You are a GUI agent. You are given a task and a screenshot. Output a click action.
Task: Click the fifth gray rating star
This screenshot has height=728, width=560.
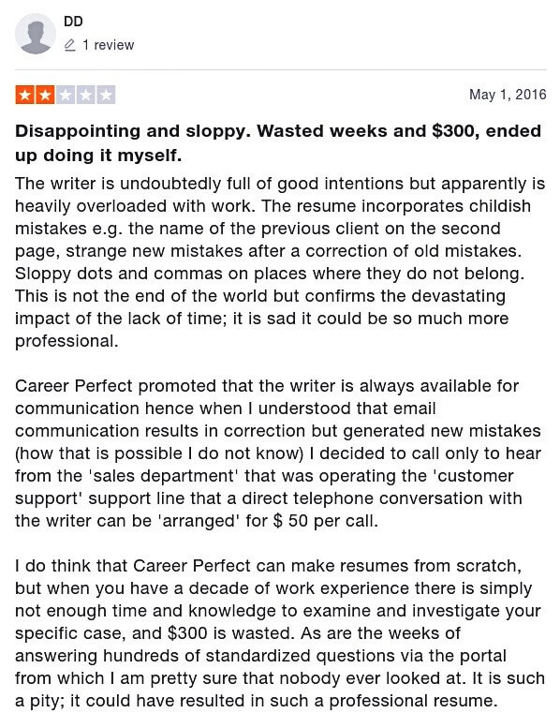coord(106,96)
